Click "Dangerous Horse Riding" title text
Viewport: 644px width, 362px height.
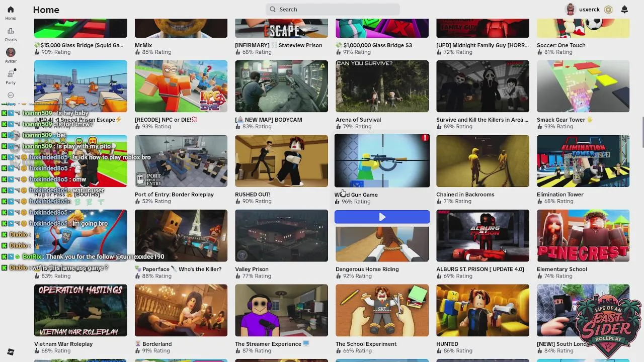pos(367,269)
